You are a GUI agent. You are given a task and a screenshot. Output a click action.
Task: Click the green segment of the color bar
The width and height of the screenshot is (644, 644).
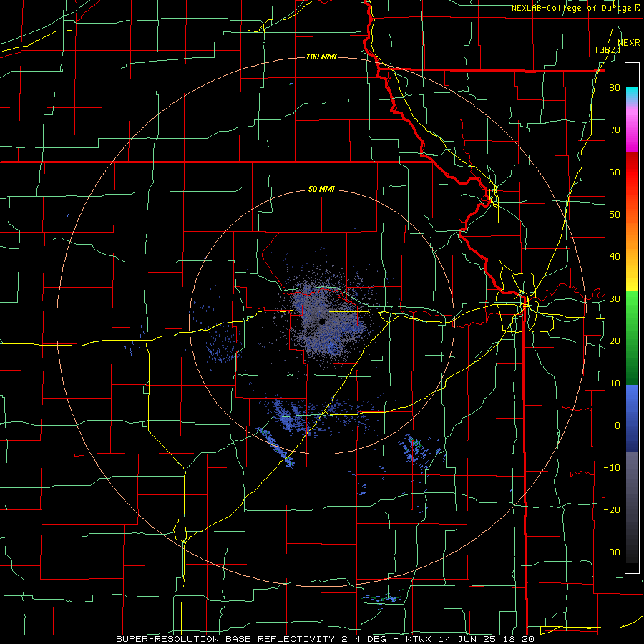(632, 338)
